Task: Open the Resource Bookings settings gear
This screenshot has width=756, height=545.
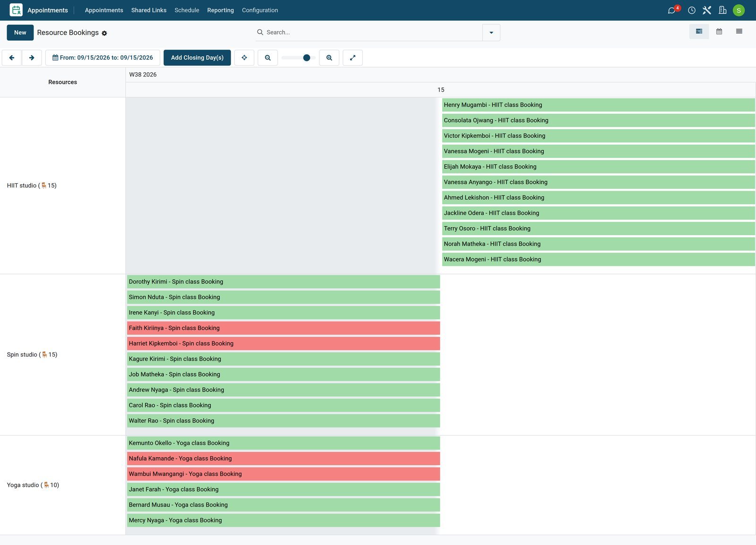Action: point(104,33)
